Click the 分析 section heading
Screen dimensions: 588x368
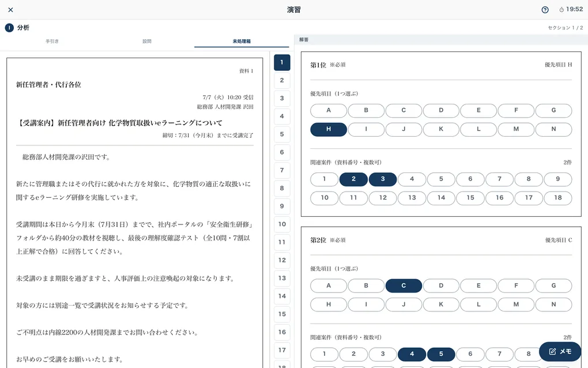tap(23, 28)
